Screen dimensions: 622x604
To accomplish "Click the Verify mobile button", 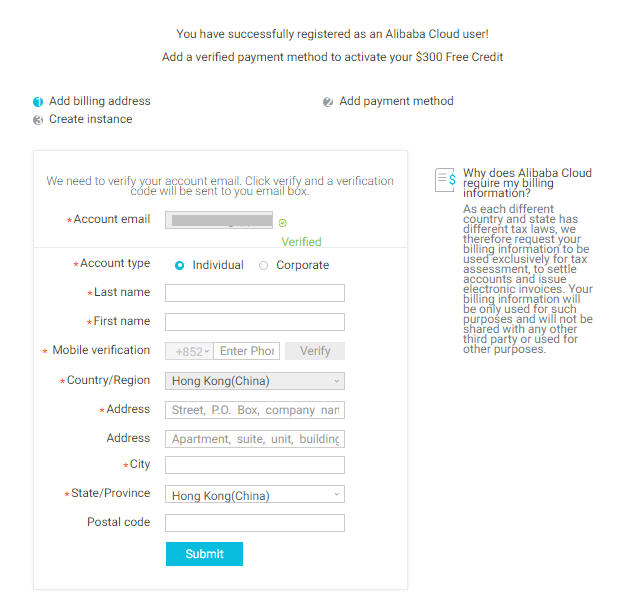I will pos(315,351).
